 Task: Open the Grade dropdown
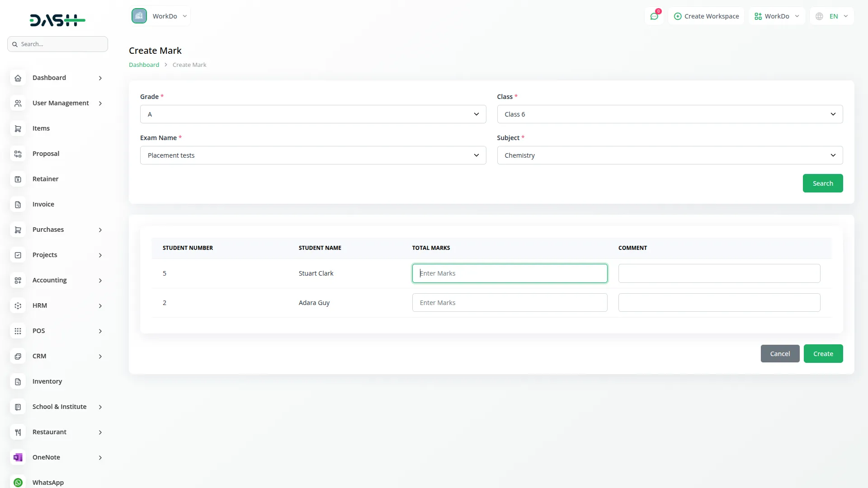pos(313,114)
